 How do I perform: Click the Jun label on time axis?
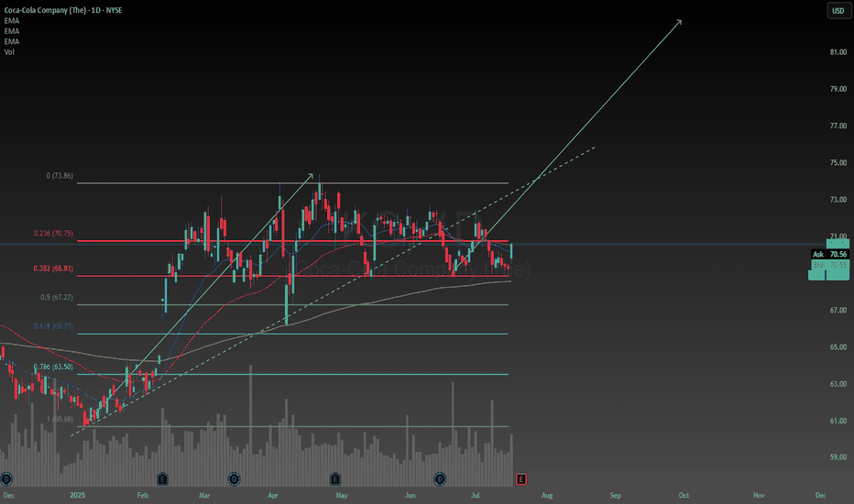411,495
